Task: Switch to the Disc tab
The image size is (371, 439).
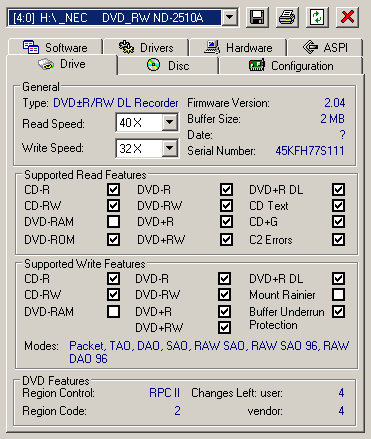Action: click(x=168, y=65)
